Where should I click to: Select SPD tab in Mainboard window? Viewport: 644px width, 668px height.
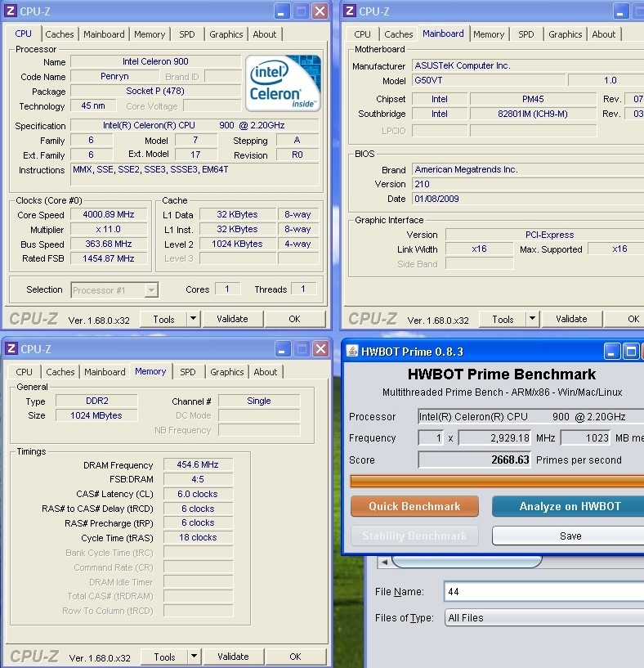(x=525, y=34)
